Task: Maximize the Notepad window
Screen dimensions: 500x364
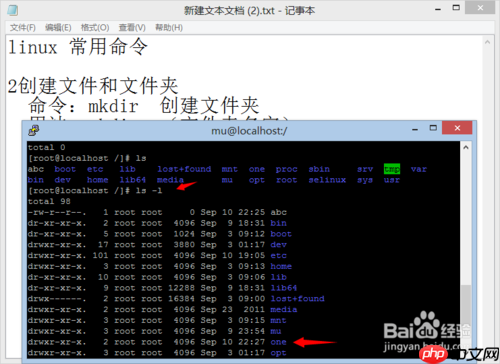Action: (x=456, y=8)
